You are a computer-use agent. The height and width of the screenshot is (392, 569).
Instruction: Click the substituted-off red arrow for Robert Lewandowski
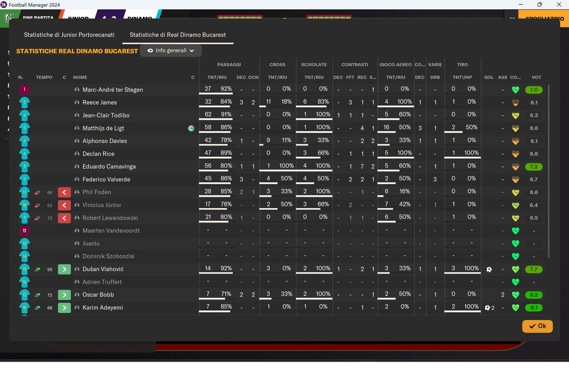coord(64,218)
